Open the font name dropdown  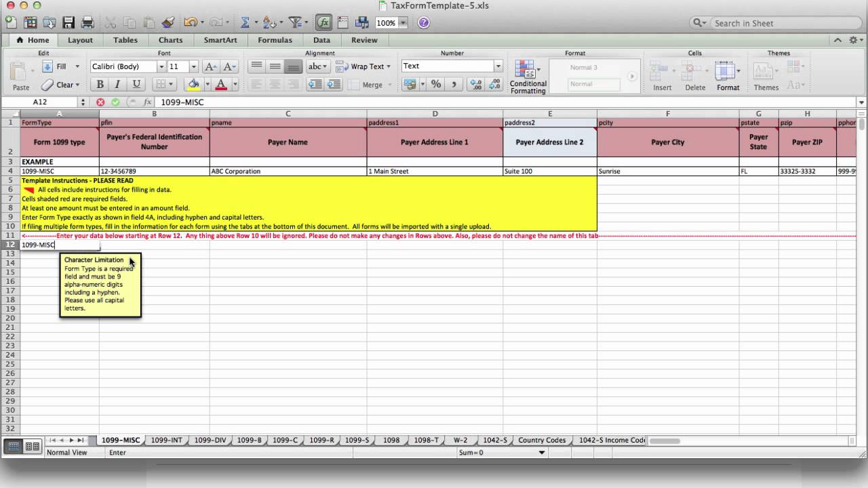click(161, 66)
